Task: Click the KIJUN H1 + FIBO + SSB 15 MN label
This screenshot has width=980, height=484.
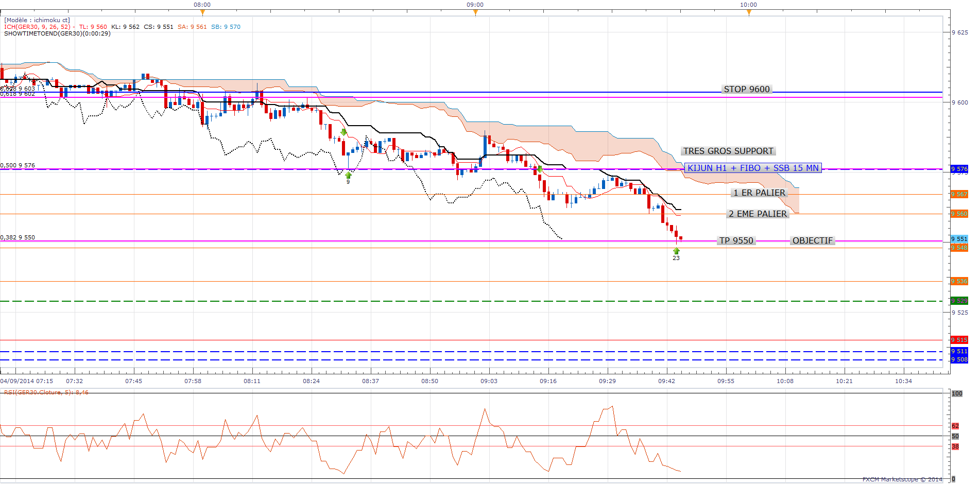Action: click(753, 168)
